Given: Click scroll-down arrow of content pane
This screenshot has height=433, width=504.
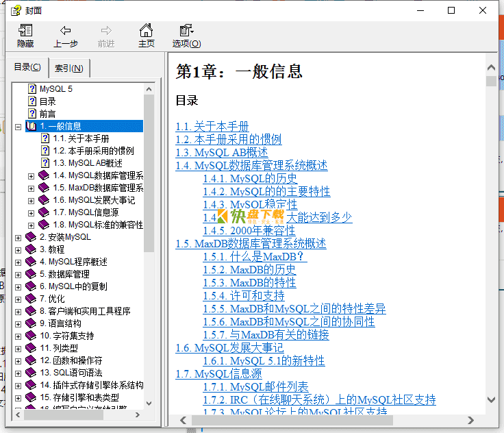Looking at the screenshot, I should coord(491,400).
